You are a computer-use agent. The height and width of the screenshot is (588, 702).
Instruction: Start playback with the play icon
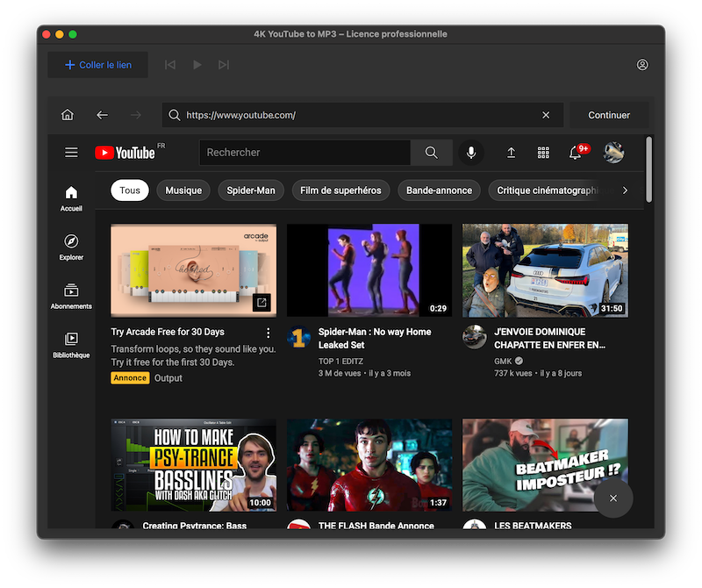pos(197,65)
